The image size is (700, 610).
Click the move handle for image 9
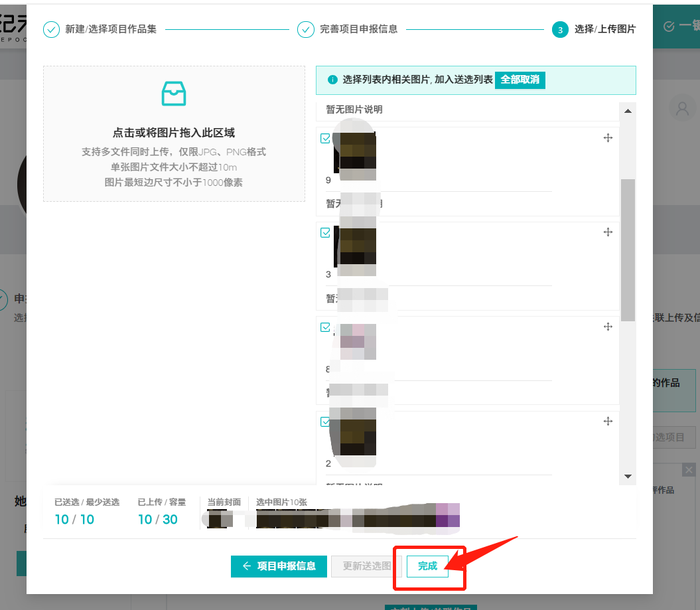click(x=608, y=137)
